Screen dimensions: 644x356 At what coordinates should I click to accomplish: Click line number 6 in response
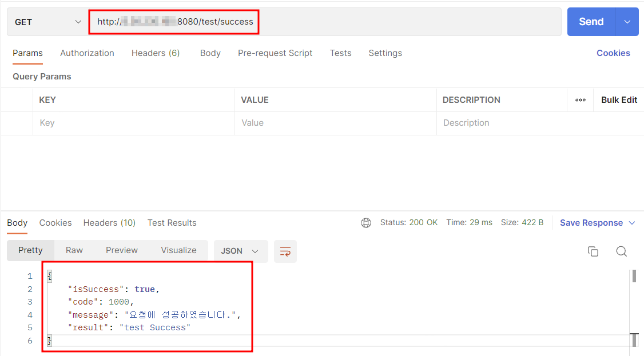30,341
